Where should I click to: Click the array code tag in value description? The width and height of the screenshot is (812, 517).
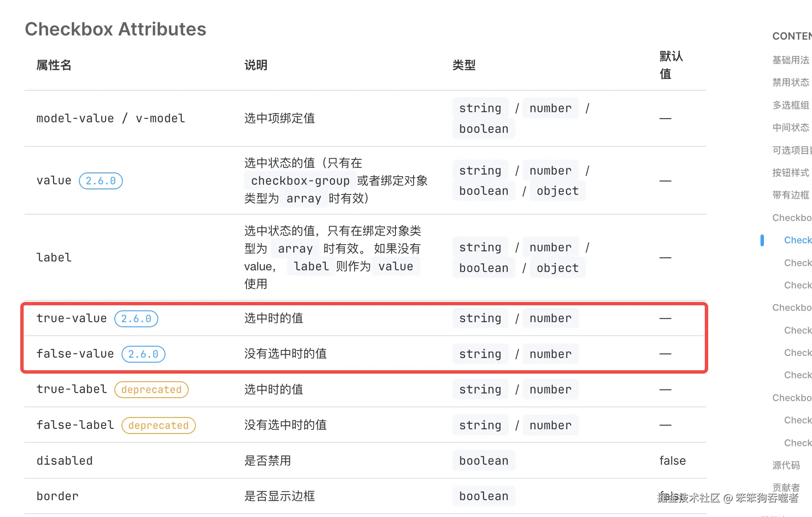[x=303, y=198]
